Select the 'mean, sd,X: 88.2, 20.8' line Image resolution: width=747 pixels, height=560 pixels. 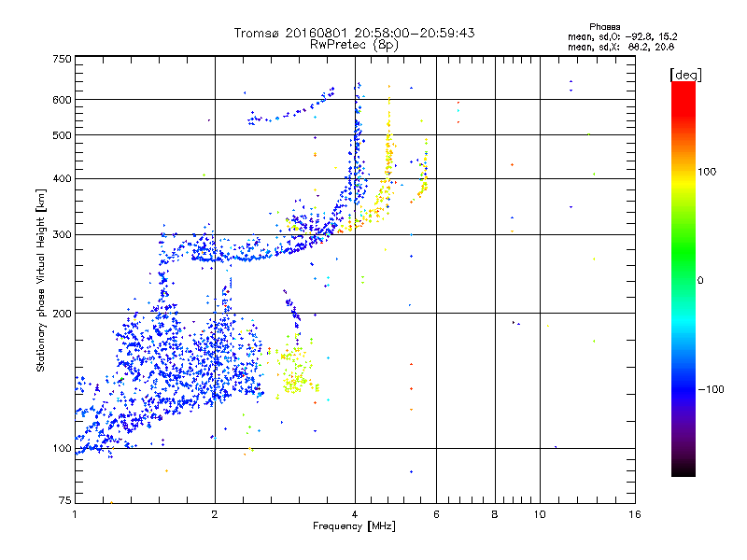621,47
